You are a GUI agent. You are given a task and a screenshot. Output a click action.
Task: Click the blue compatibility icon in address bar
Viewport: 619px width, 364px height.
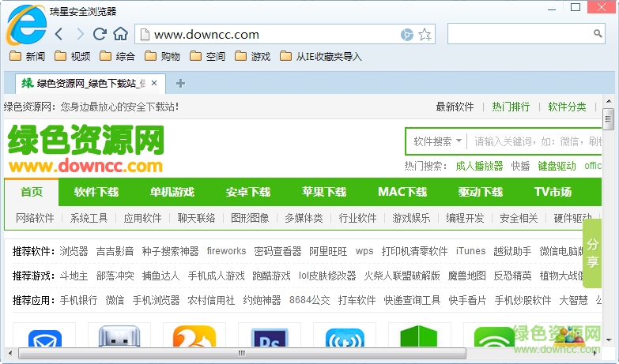(x=406, y=35)
